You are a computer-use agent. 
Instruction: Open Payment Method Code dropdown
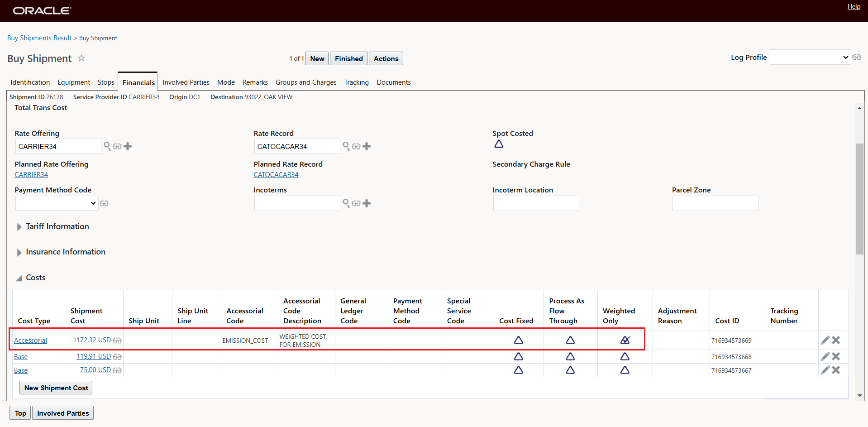click(57, 203)
